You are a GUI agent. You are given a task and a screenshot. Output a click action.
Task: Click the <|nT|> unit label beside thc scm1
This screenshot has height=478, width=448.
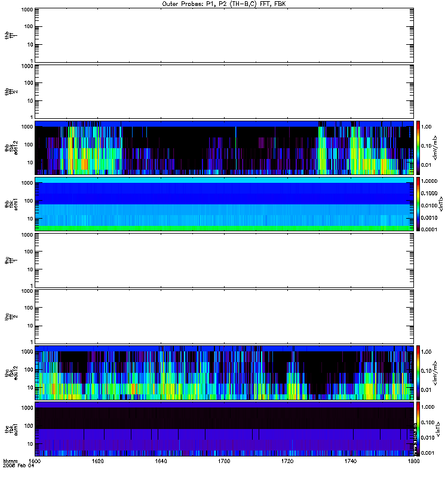point(438,429)
